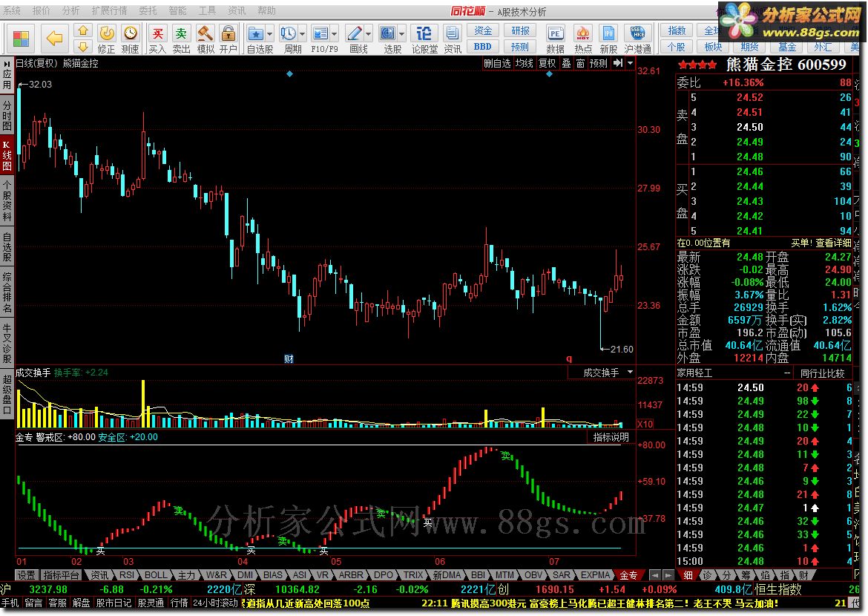868x616 pixels.
Task: Click the red 买入 buy icon
Action: (157, 39)
